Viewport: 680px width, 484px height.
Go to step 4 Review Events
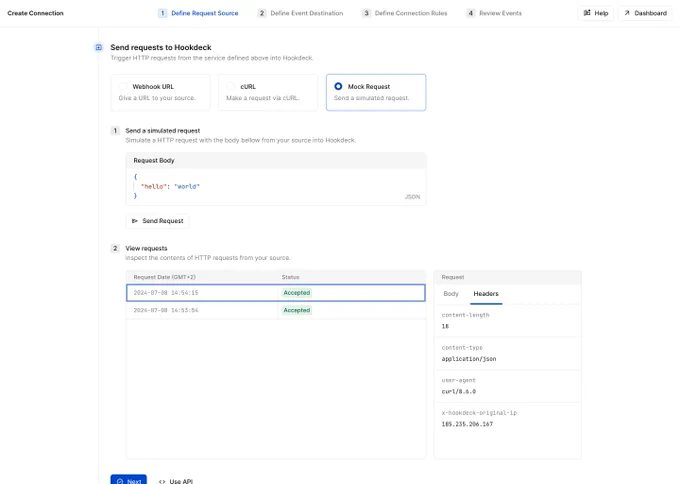(x=494, y=13)
